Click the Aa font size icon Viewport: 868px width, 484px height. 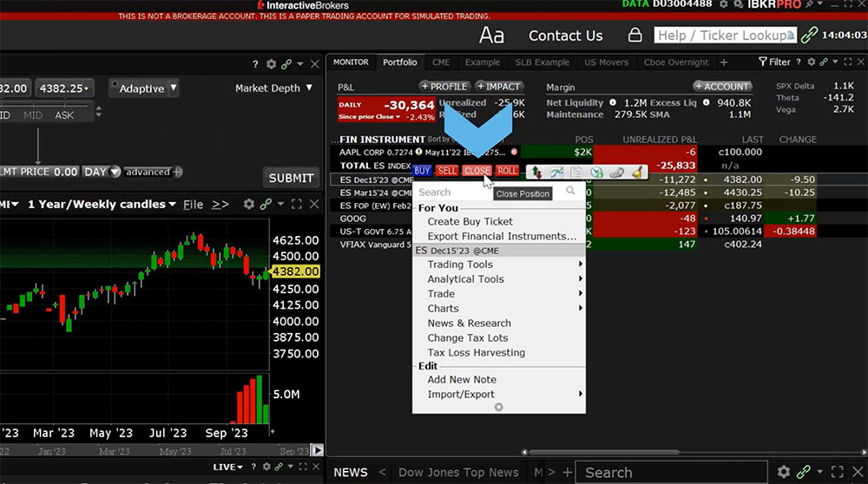(x=491, y=36)
